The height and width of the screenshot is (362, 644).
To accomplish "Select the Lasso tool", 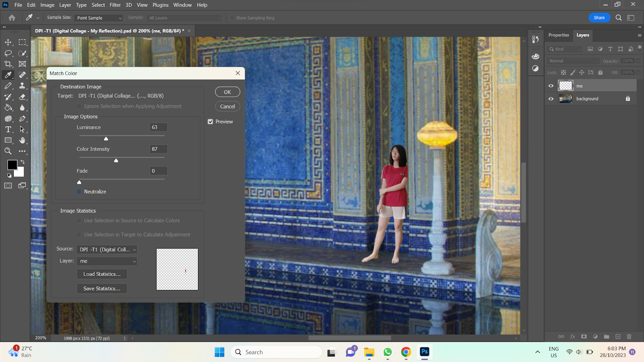I will point(8,53).
